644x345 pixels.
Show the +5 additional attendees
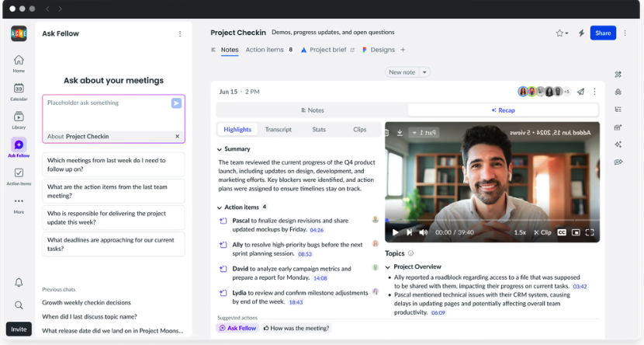pos(566,92)
